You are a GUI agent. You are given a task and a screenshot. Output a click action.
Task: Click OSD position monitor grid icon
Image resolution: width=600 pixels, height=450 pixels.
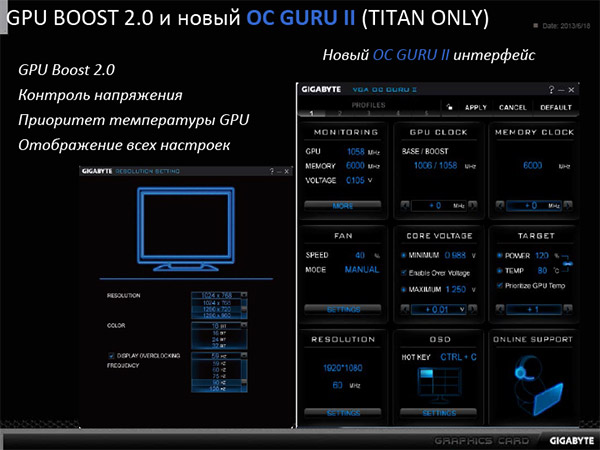(x=439, y=384)
